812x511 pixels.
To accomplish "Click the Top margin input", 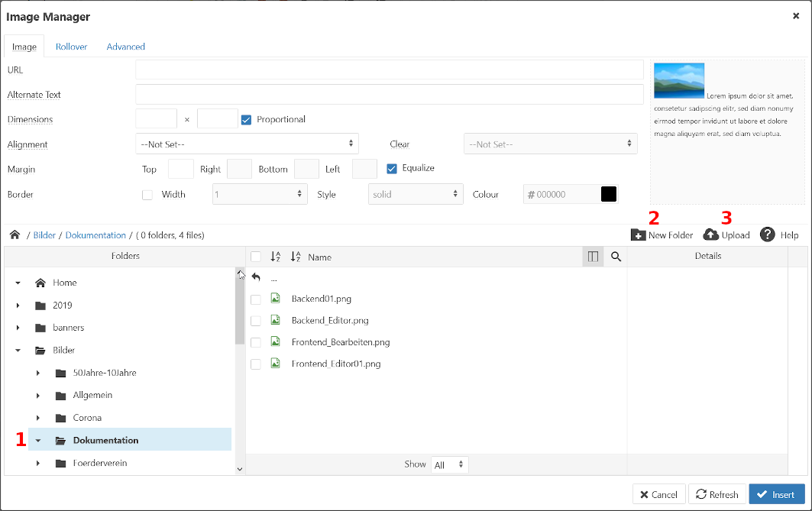I will (181, 169).
